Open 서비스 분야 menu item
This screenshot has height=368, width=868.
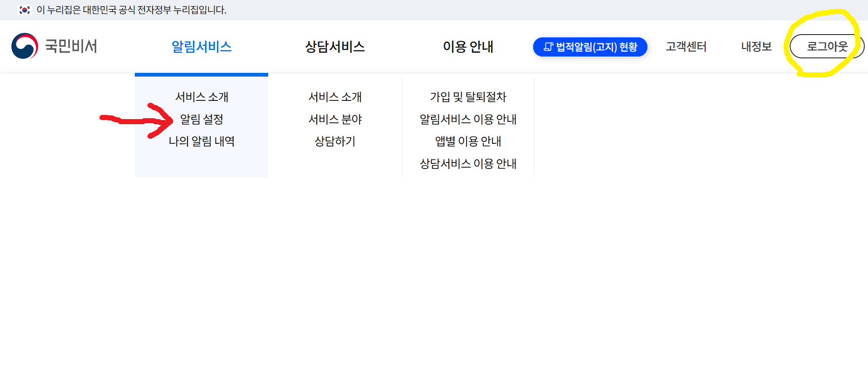click(335, 119)
